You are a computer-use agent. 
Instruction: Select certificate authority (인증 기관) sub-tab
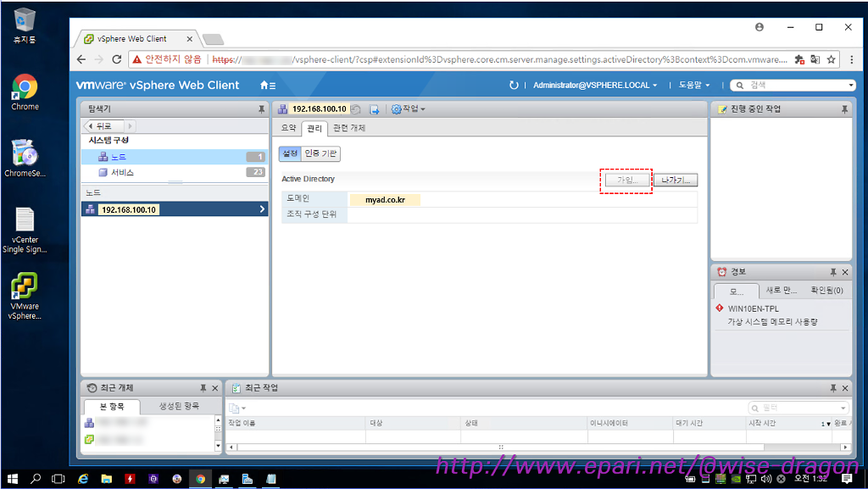point(320,153)
